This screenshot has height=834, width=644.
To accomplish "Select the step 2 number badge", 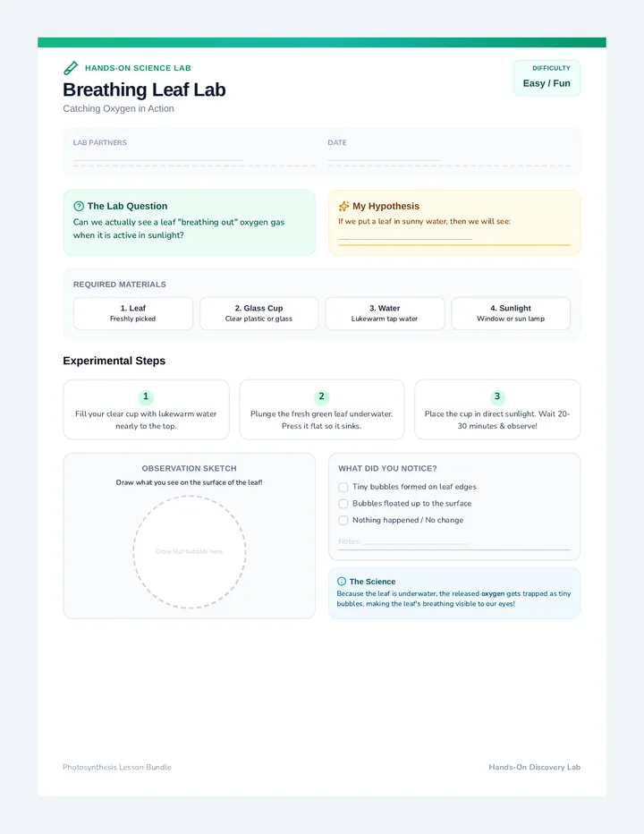I will pyautogui.click(x=321, y=396).
